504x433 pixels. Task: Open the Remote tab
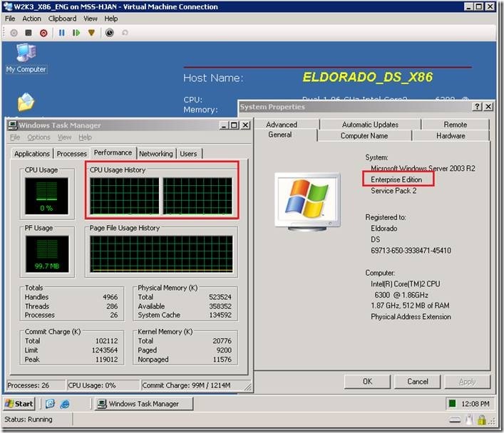[455, 125]
